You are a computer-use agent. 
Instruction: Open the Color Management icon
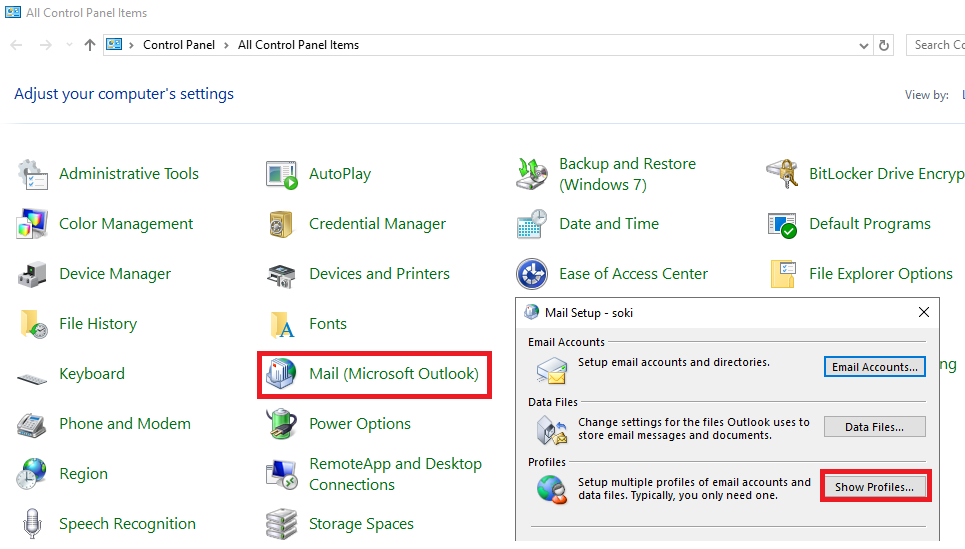[32, 224]
